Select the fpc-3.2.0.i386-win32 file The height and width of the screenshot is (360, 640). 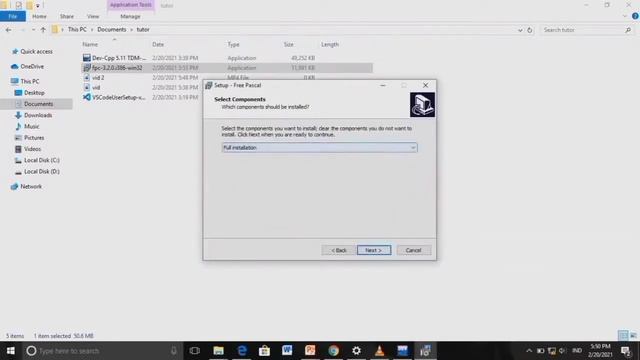pos(117,68)
